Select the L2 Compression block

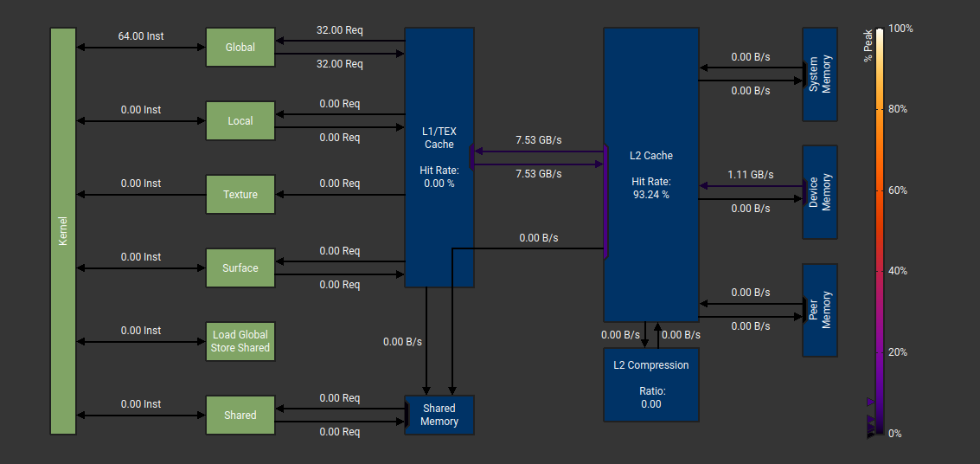point(650,384)
